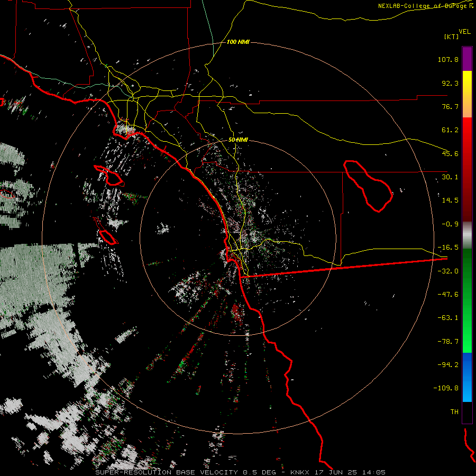
Task: Click the '61.2' legend value
Action: pyautogui.click(x=450, y=130)
